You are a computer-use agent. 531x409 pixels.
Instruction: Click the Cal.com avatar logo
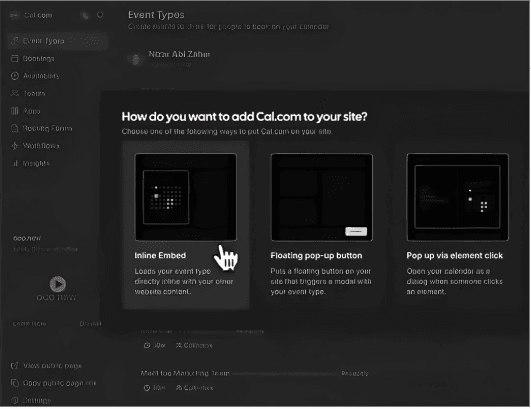[14, 15]
